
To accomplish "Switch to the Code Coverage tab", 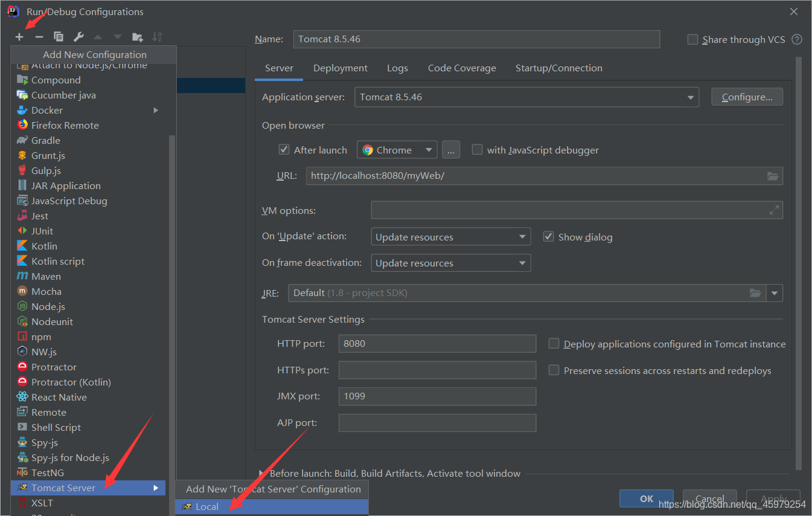I will click(x=462, y=68).
